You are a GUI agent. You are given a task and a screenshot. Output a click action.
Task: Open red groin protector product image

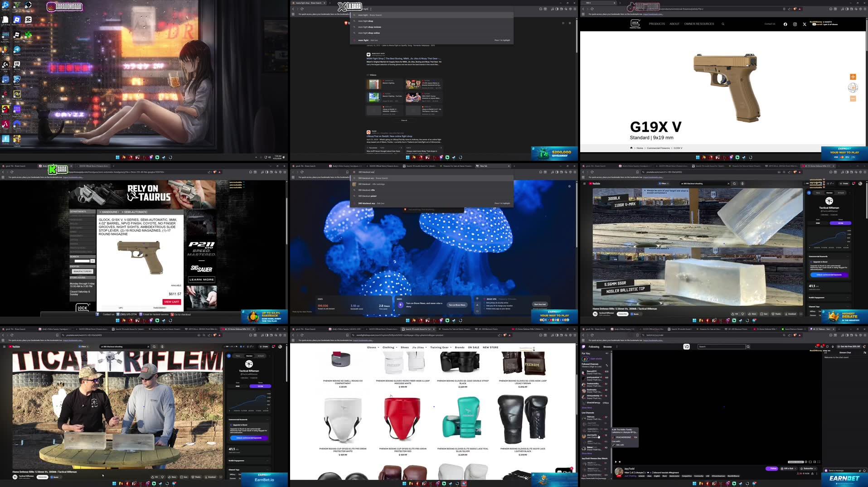(402, 419)
